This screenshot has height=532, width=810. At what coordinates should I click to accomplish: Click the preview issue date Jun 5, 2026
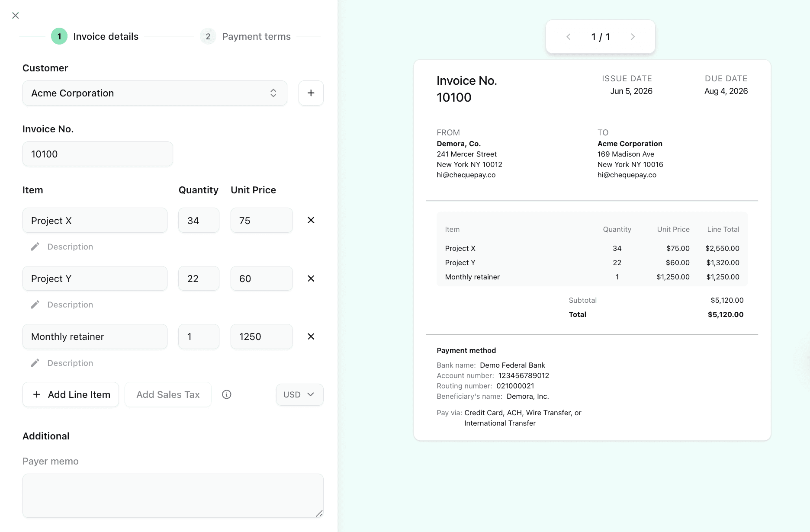click(x=631, y=91)
